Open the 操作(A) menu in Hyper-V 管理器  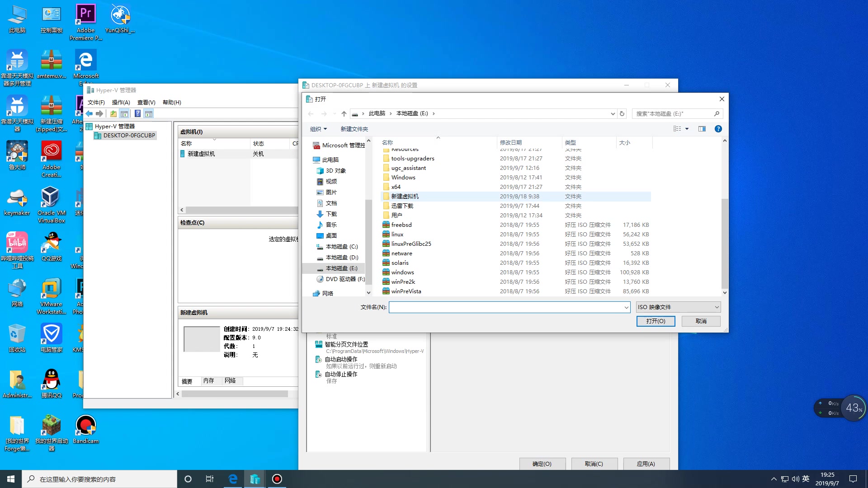point(120,102)
